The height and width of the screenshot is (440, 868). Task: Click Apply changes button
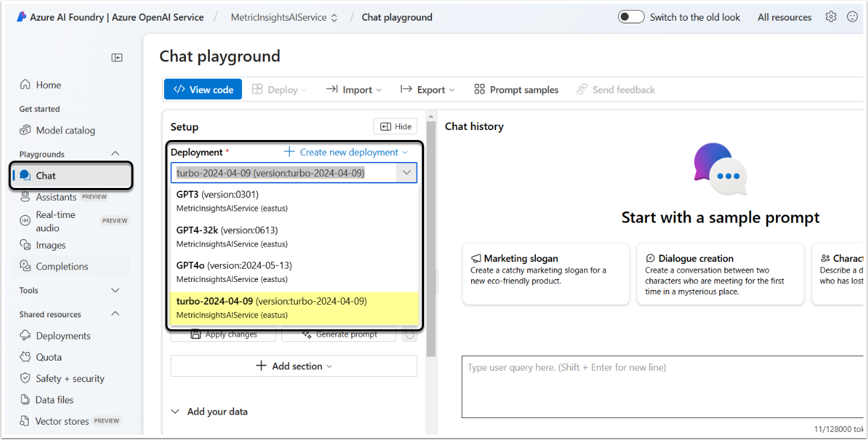[x=223, y=334]
